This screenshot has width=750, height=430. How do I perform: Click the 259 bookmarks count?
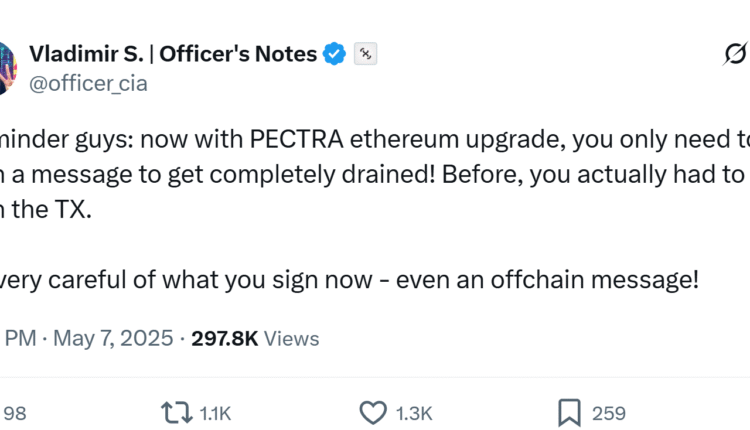(608, 412)
